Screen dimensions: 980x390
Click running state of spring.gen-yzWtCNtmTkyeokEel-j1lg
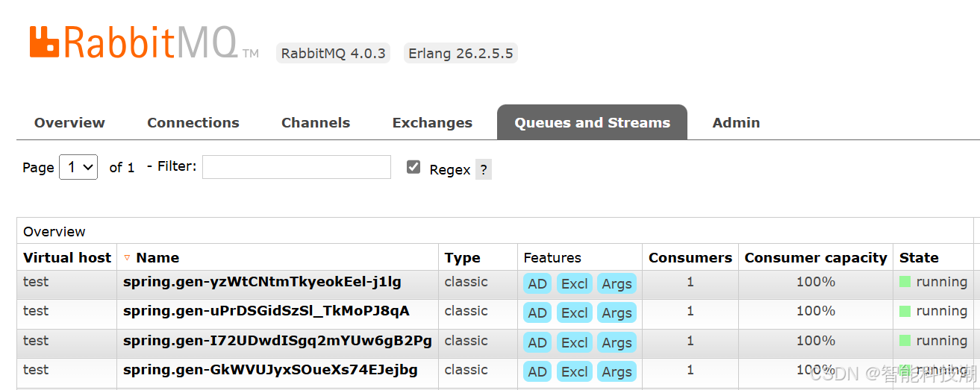point(933,282)
